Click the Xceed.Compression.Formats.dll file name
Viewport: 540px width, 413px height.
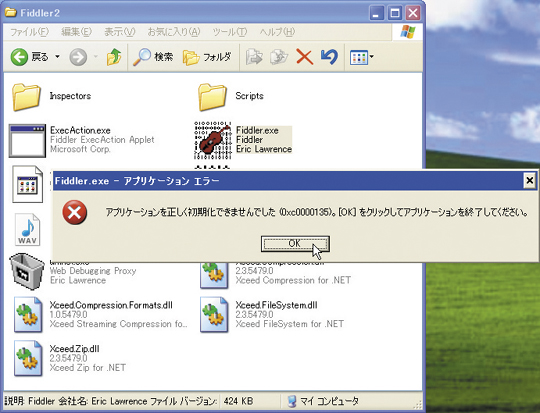coord(111,305)
